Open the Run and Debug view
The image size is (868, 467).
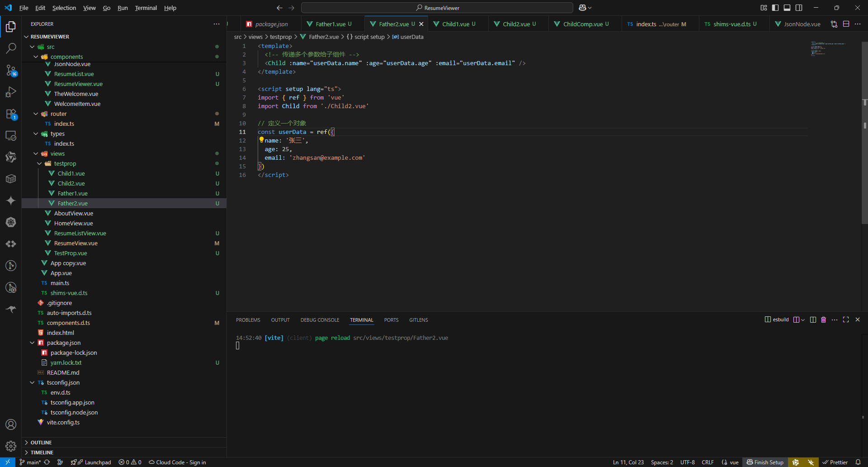click(x=11, y=92)
